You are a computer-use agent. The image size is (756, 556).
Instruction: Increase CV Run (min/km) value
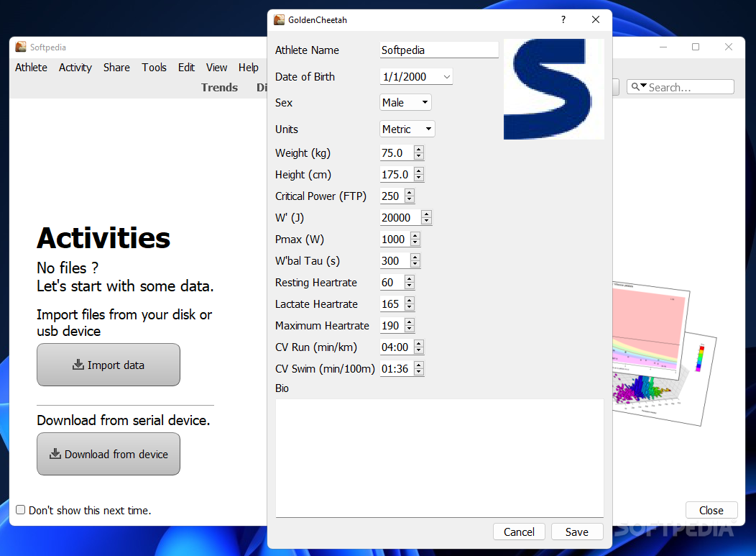(x=419, y=343)
